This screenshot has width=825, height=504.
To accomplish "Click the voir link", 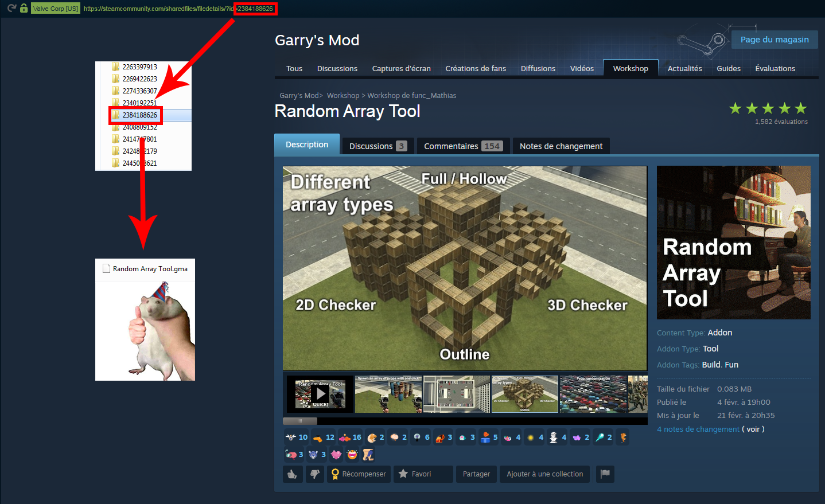I will [x=753, y=429].
